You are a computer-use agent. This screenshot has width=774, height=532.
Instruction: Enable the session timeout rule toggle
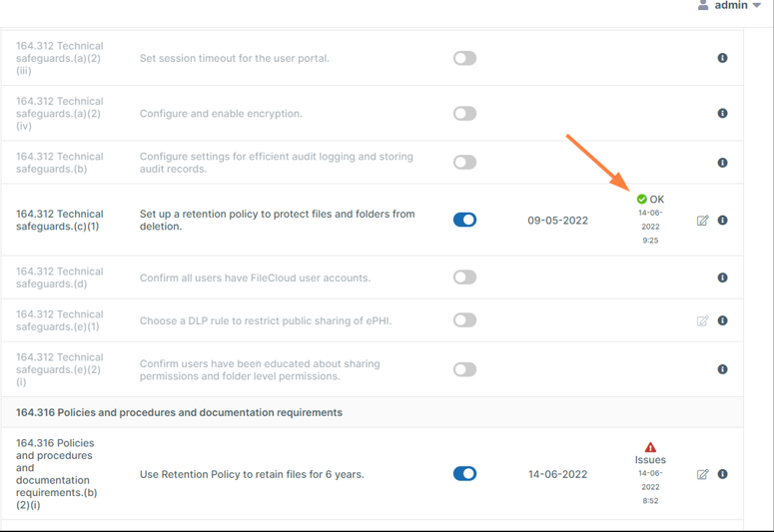464,59
